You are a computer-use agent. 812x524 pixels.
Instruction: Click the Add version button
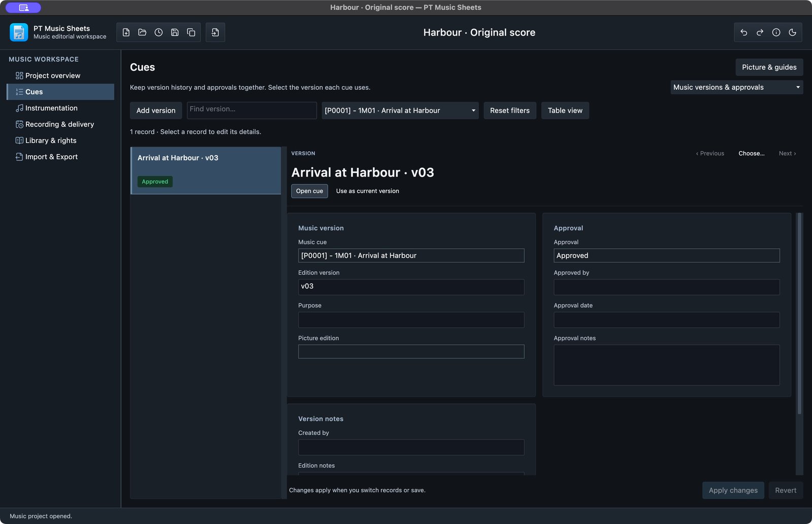(156, 111)
